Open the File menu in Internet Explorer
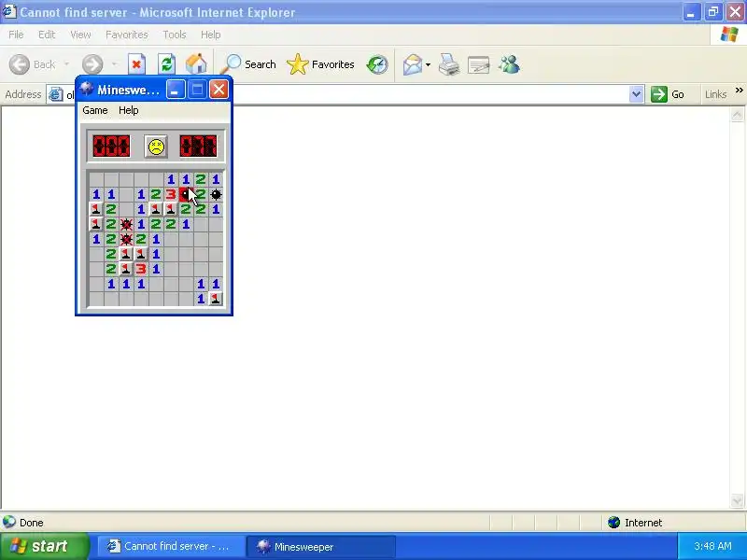 [x=16, y=35]
